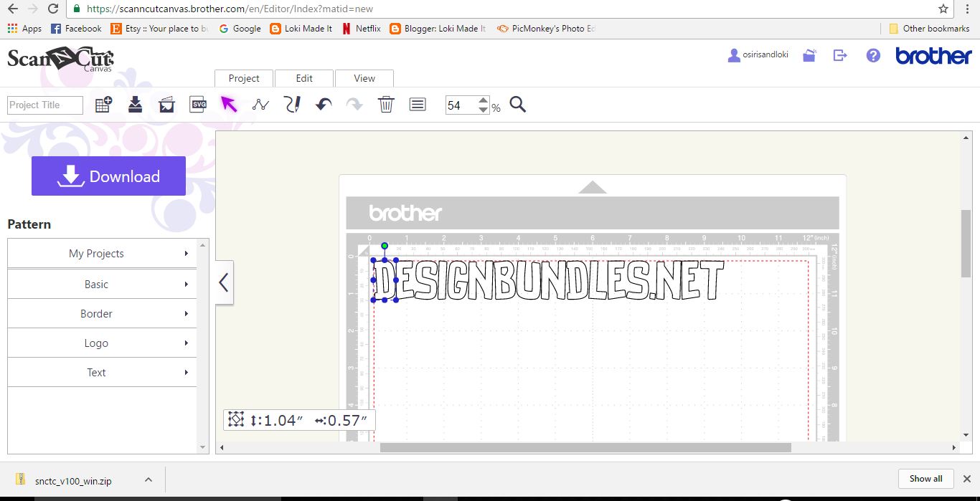Click the zoom percentage field showing 54
Screen dimensions: 980x501
click(x=461, y=105)
